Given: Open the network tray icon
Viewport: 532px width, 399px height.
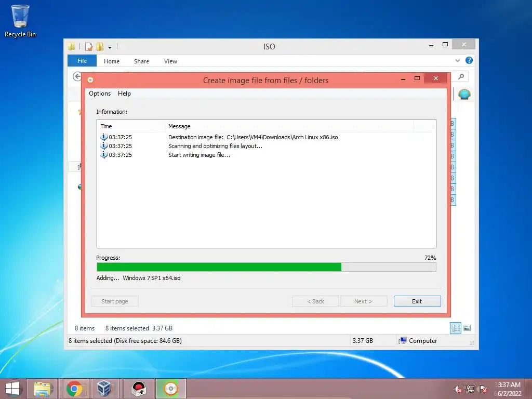Looking at the screenshot, I should (470, 389).
